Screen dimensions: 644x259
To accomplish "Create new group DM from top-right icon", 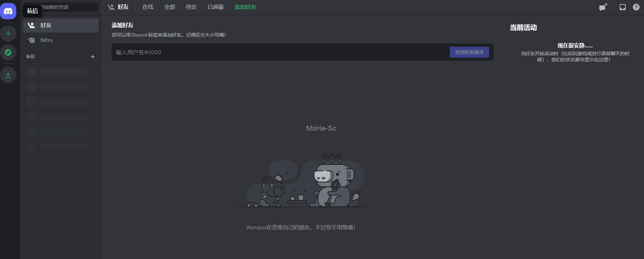I will [x=603, y=7].
